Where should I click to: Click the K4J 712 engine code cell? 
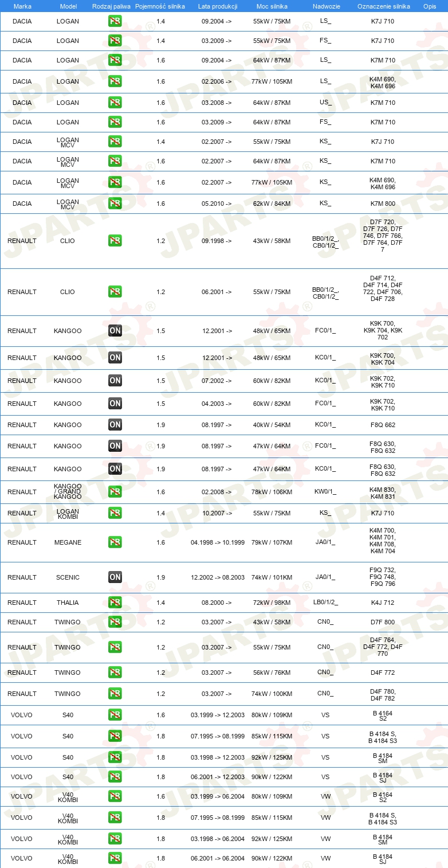click(x=383, y=603)
